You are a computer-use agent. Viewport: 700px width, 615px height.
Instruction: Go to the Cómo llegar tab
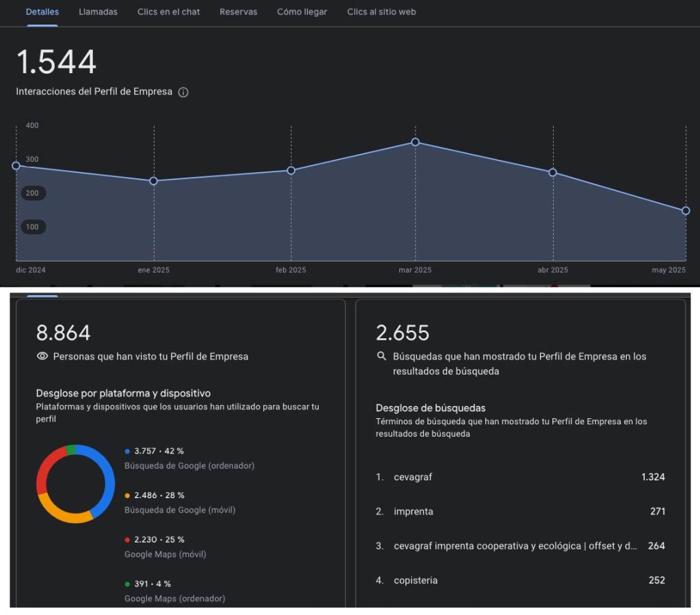coord(302,12)
